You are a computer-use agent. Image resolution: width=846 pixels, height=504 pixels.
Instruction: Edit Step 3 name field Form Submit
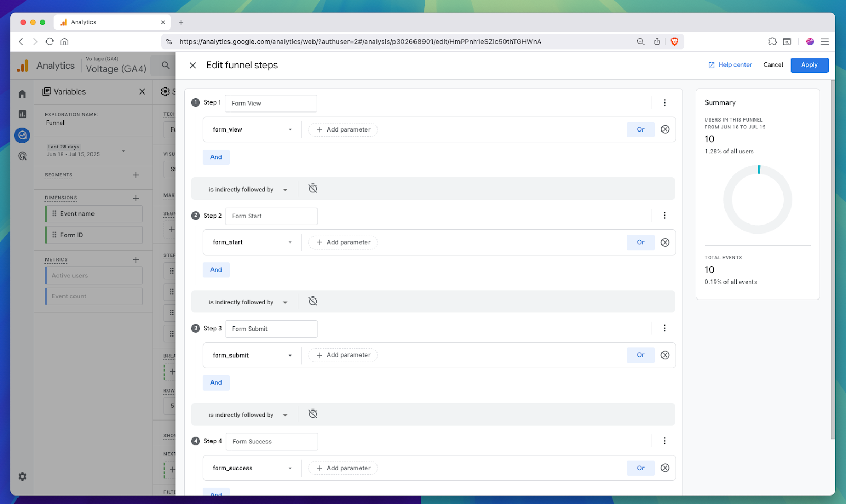point(271,329)
